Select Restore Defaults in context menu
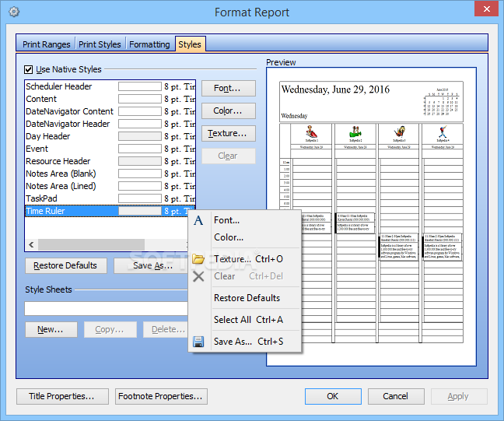504x421 pixels. 247,298
